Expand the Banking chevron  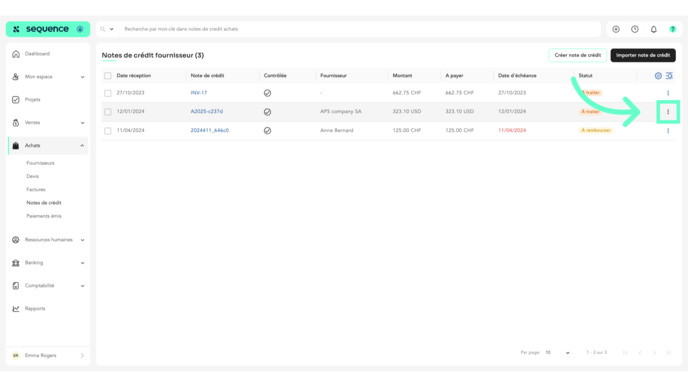click(x=82, y=263)
